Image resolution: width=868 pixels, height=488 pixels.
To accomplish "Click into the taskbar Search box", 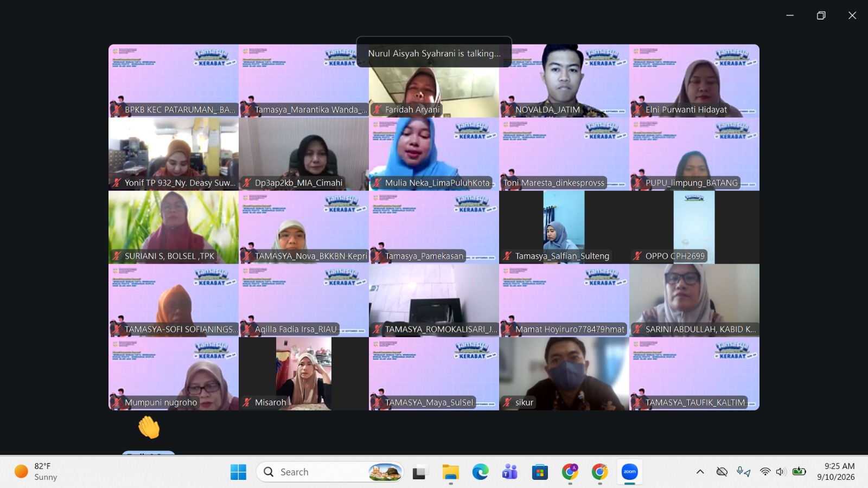I will (x=330, y=472).
